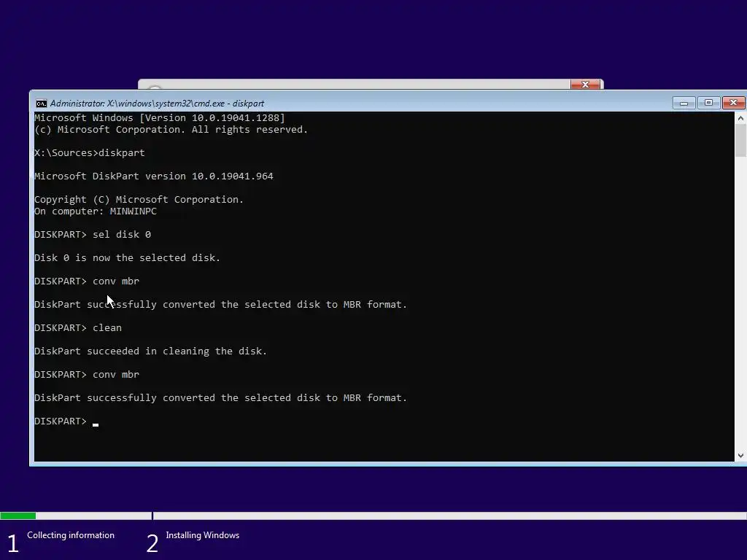Click the 'sel disk 0' command line
Image resolution: width=747 pixels, height=560 pixels.
(93, 234)
